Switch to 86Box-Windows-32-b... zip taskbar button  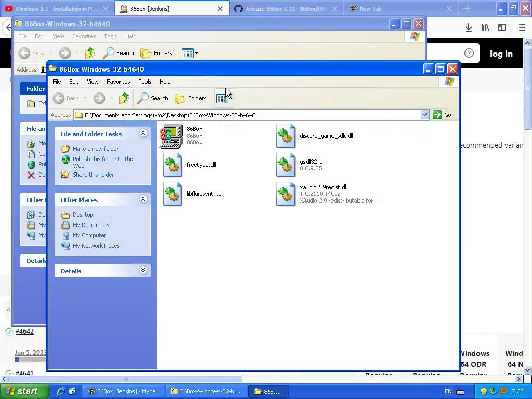pos(206,392)
